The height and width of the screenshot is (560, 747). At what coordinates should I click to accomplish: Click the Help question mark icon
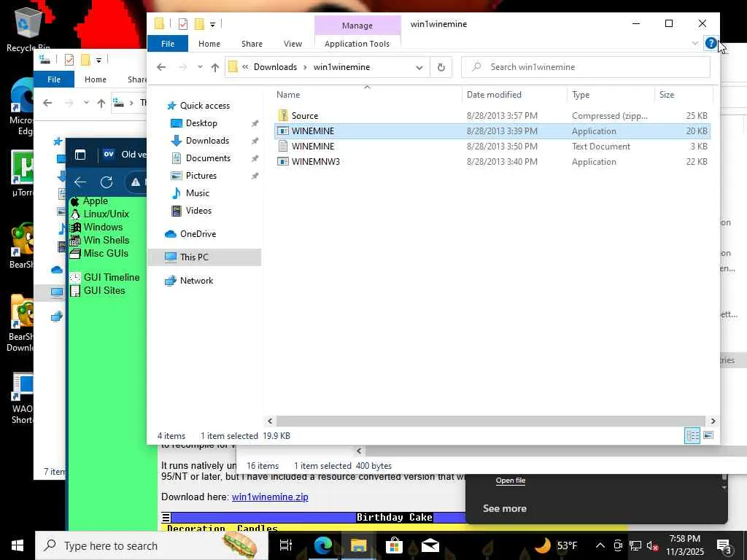tap(711, 43)
